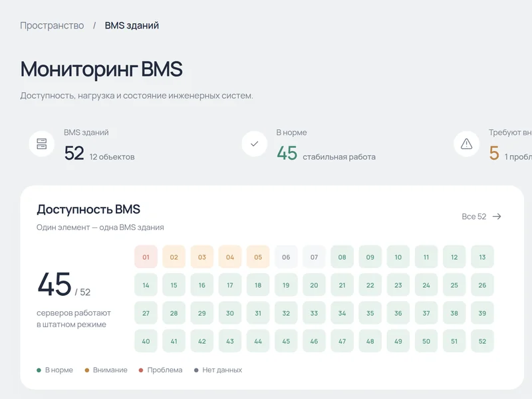The image size is (532, 399).
Task: Open BMS tile 37
Action: click(x=426, y=313)
